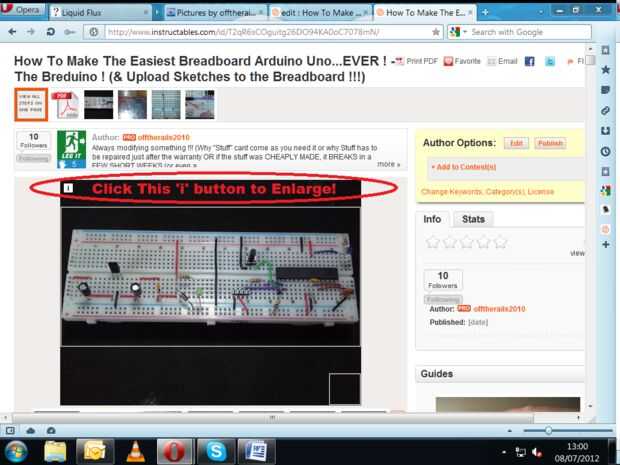This screenshot has width=620, height=465.
Task: Expand the author bio with more »
Action: click(389, 164)
